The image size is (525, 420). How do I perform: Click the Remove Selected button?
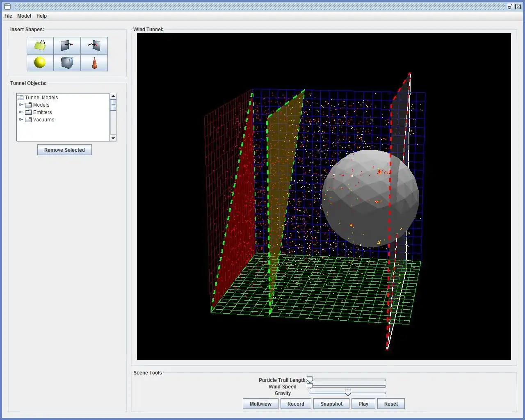pyautogui.click(x=64, y=150)
